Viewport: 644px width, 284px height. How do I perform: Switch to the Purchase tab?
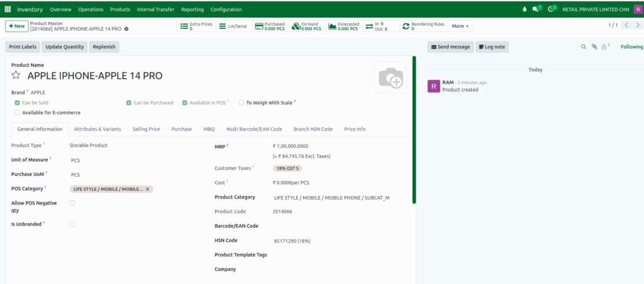coord(182,129)
